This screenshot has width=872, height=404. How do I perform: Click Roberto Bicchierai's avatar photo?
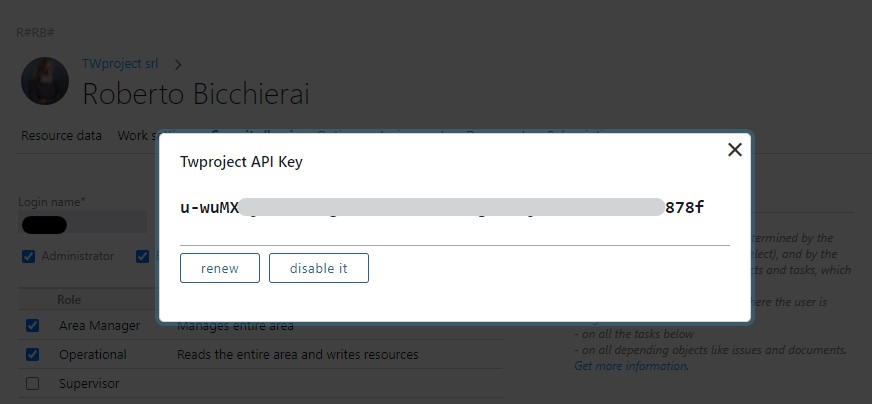(x=45, y=82)
